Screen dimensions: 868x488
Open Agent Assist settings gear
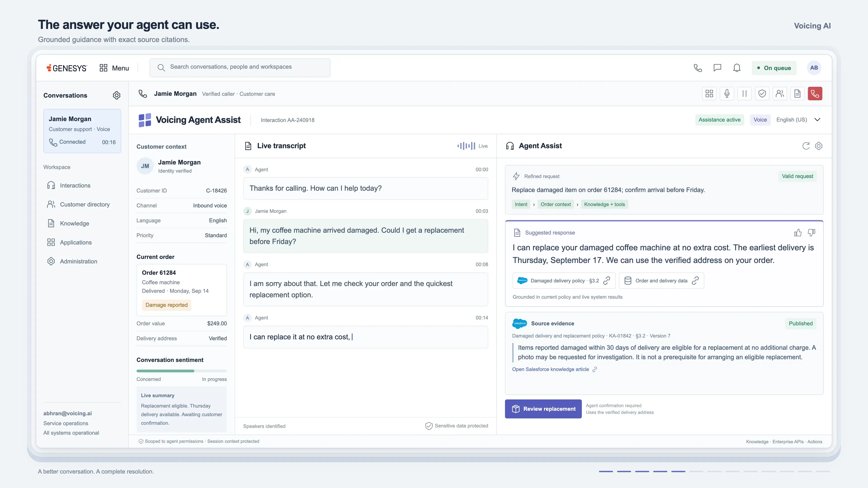(819, 146)
